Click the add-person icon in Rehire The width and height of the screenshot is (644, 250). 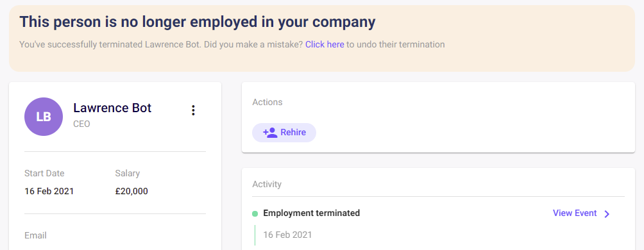coord(270,133)
